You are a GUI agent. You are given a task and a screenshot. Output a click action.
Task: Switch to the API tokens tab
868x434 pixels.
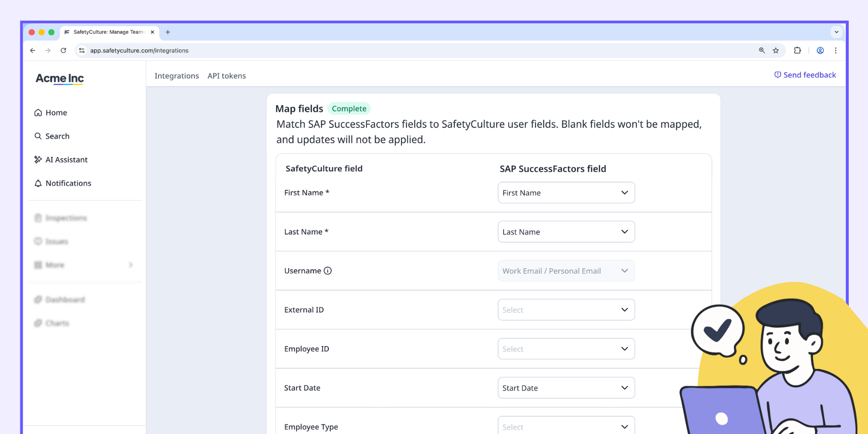[x=227, y=76]
